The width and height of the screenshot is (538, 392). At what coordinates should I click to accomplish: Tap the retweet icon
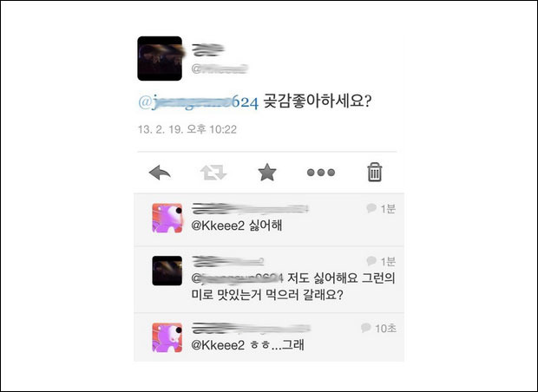click(213, 173)
